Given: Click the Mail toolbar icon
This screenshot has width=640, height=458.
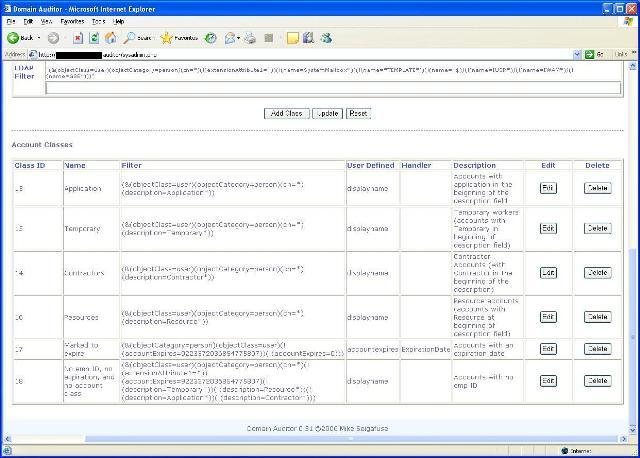Looking at the screenshot, I should [232, 37].
